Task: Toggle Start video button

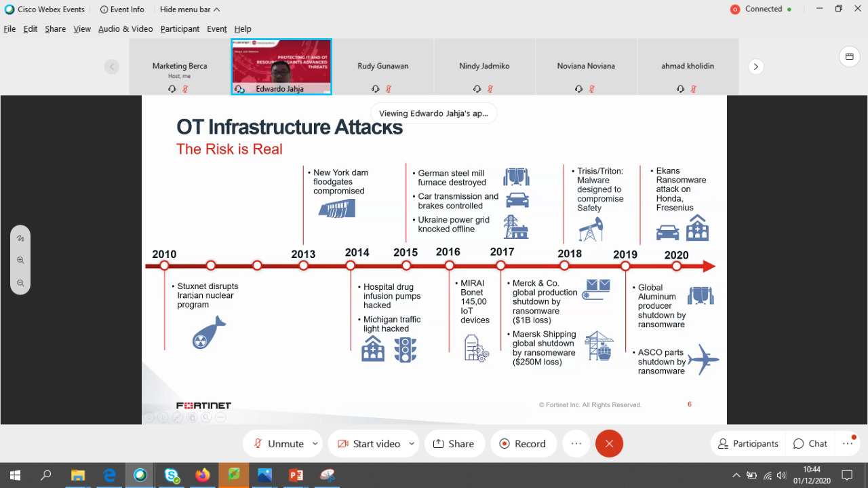Action: (368, 443)
